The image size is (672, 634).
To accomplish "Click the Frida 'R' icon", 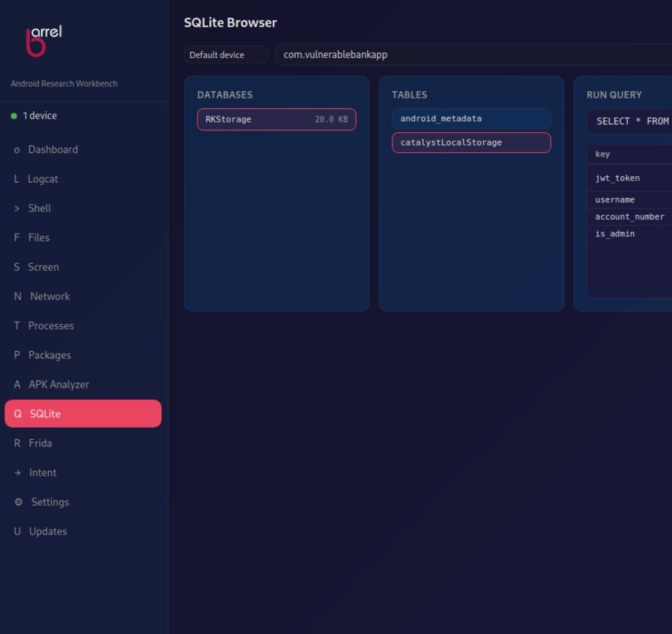I will tap(17, 443).
